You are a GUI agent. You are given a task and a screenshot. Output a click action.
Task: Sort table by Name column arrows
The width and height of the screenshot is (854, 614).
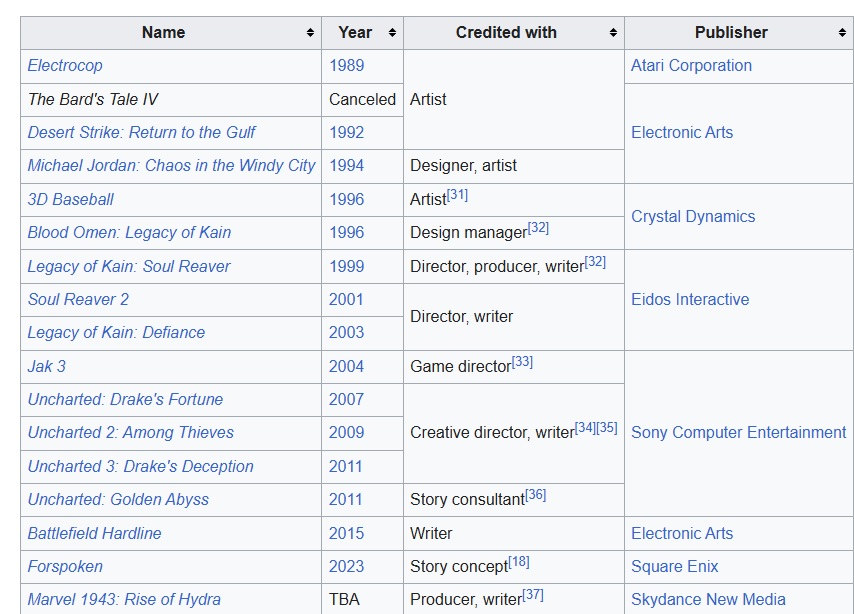click(x=310, y=33)
